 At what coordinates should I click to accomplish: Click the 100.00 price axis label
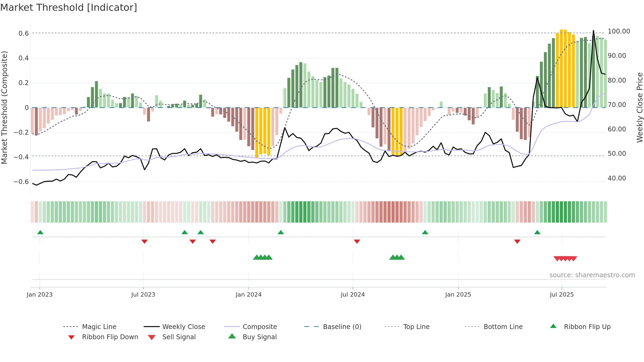[619, 31]
